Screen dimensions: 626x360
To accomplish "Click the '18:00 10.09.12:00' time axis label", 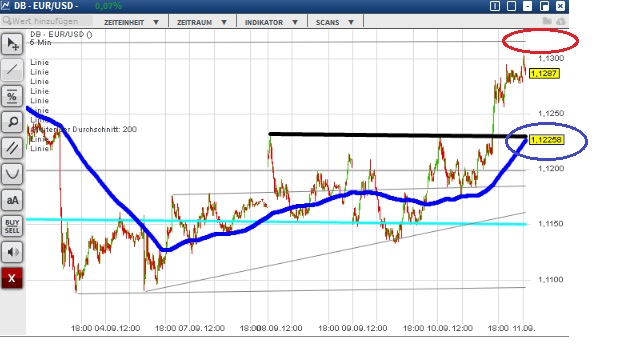I will click(438, 328).
